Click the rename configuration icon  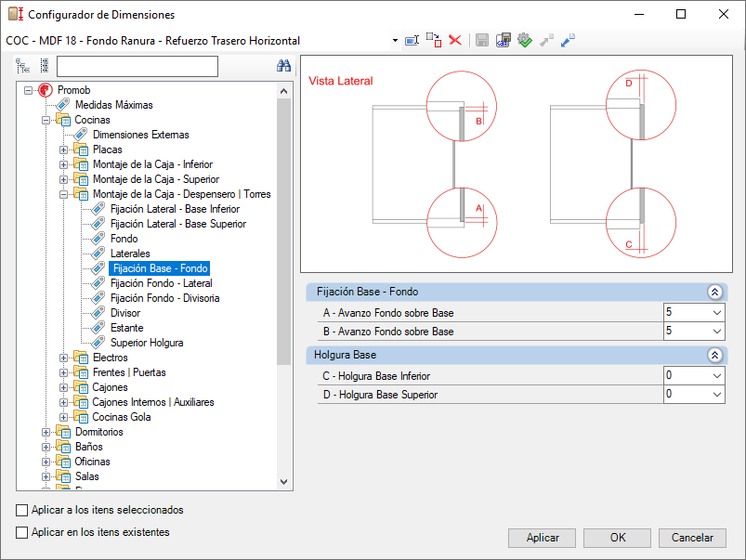412,41
